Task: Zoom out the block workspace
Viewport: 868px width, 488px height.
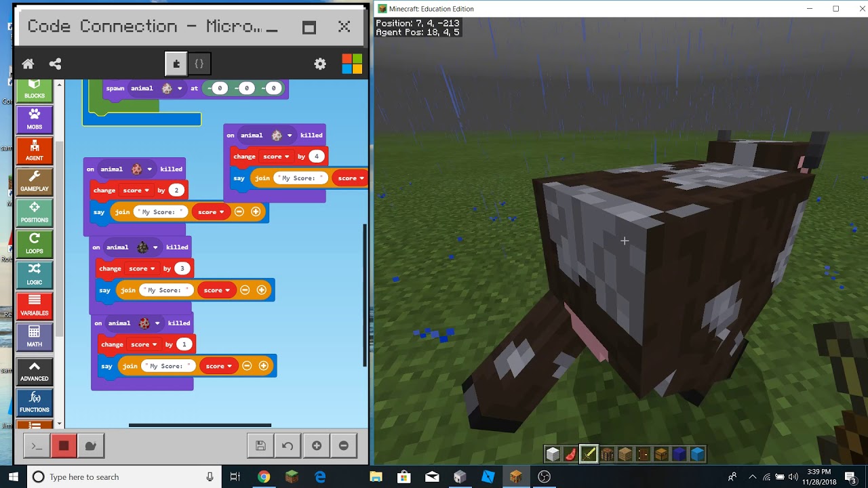Action: (344, 445)
